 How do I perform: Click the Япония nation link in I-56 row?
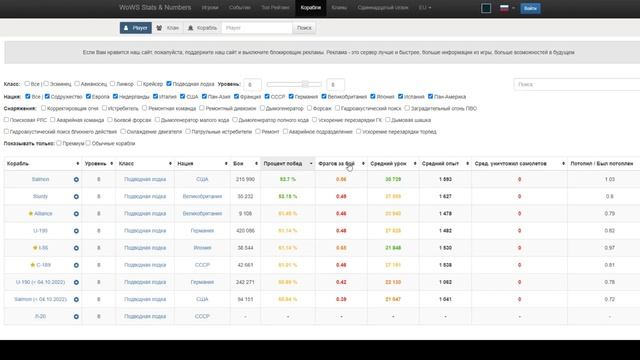[x=202, y=248]
